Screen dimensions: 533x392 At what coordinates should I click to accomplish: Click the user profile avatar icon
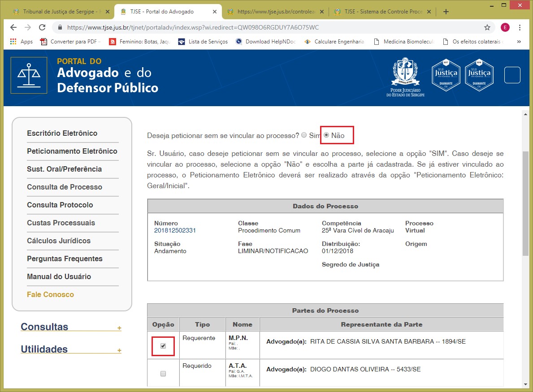tap(505, 27)
